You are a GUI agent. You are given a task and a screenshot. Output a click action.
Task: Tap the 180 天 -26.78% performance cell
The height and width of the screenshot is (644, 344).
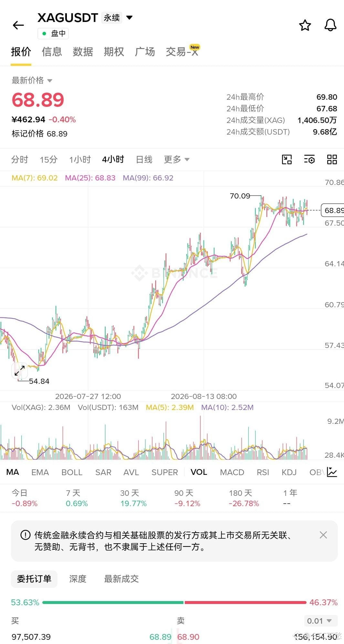click(244, 498)
